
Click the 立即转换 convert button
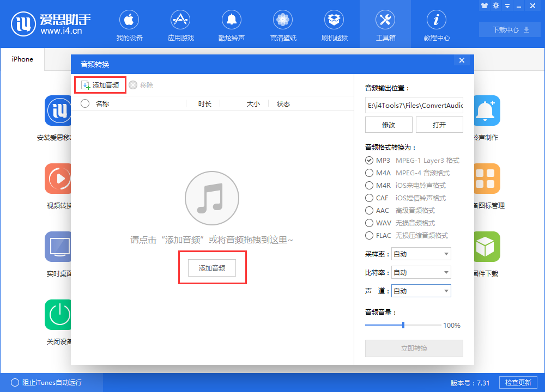pos(414,348)
